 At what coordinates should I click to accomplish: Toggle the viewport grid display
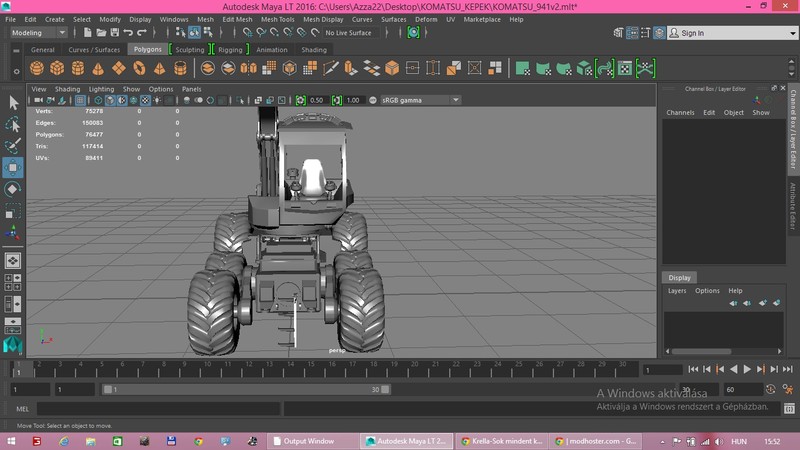tap(80, 100)
